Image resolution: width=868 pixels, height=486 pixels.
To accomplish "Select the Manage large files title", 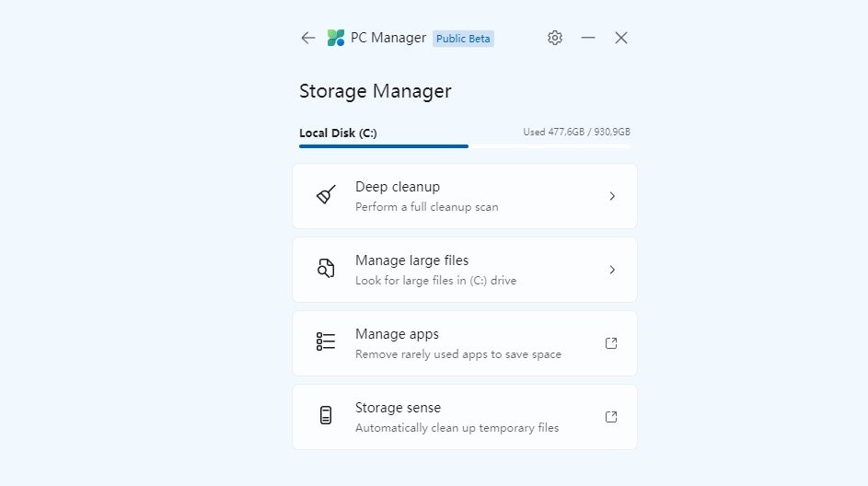I will [x=411, y=260].
